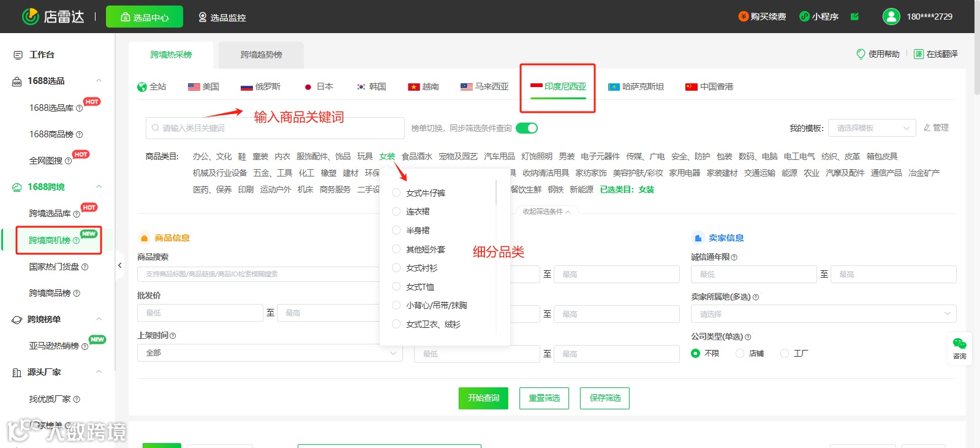Open the 我的模板 template dropdown

[x=872, y=128]
